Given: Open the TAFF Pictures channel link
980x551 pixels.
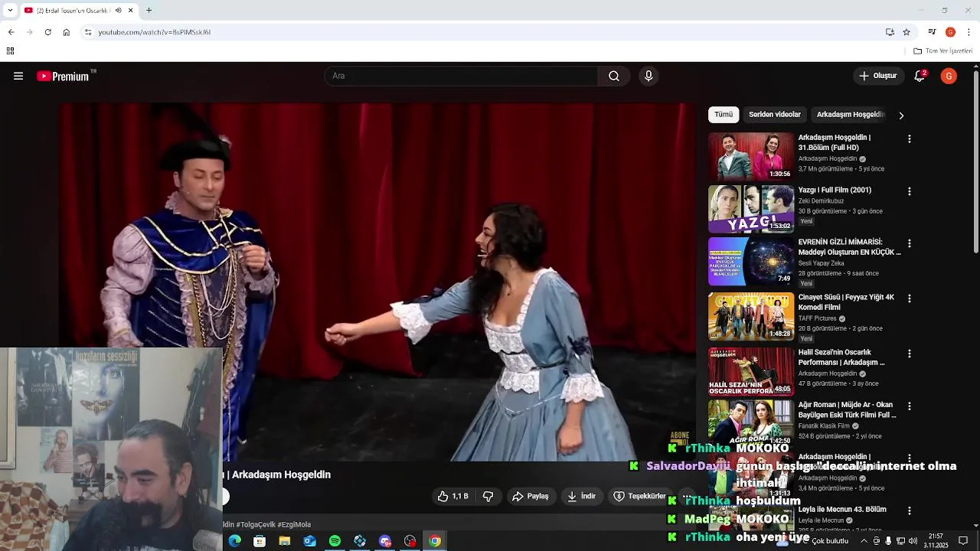Looking at the screenshot, I should click(818, 318).
